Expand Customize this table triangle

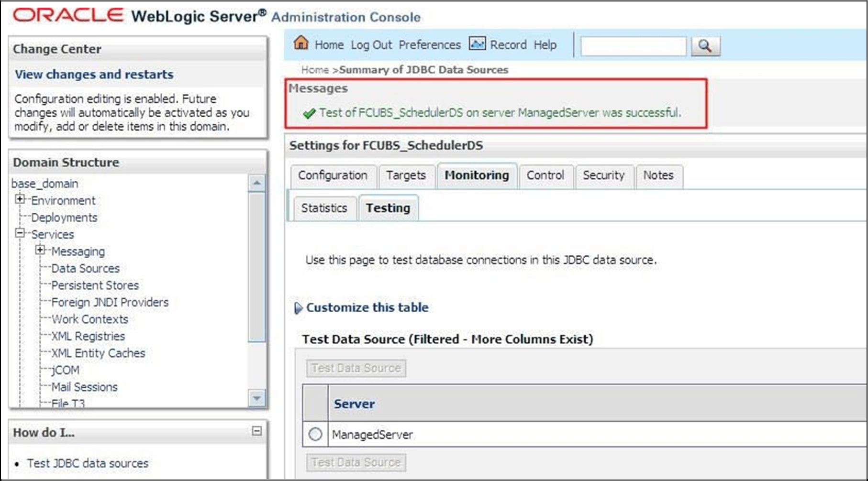(298, 308)
